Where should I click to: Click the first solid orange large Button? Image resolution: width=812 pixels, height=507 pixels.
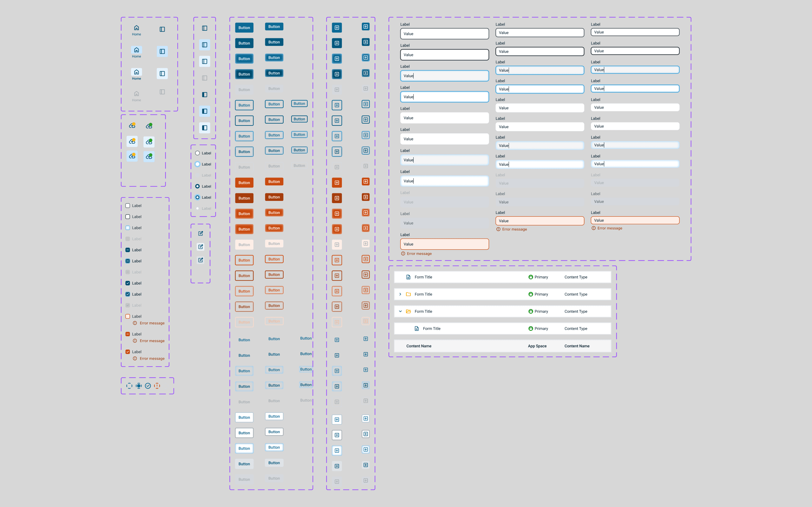click(x=244, y=183)
